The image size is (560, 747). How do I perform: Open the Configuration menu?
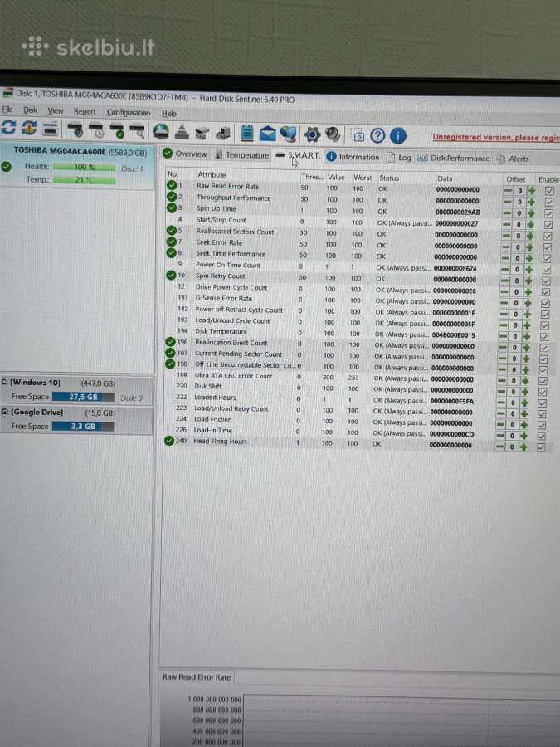(x=129, y=112)
